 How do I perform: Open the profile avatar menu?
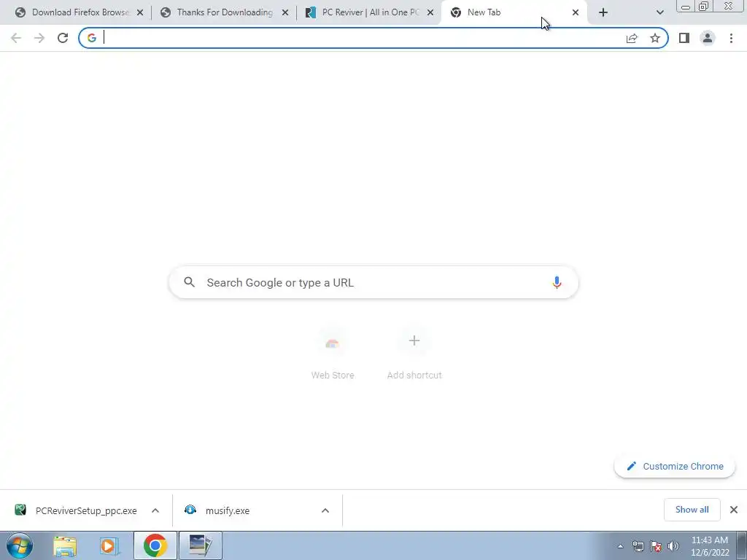708,38
